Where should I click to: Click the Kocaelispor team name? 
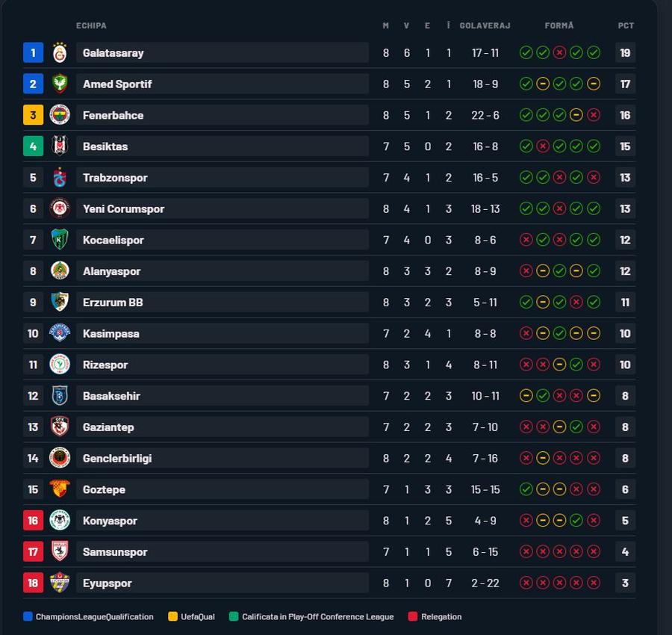point(113,240)
